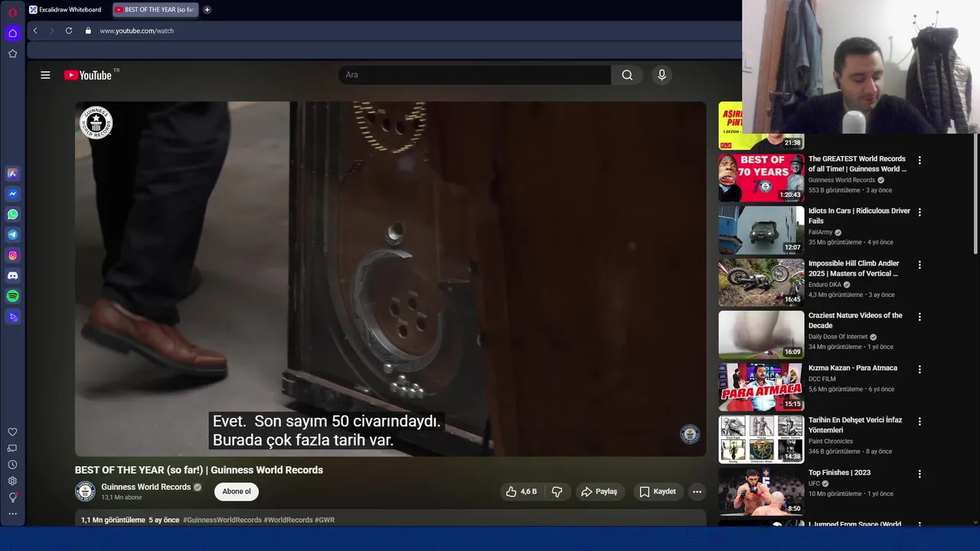Save the video with 'Kaydet' button
The image size is (980, 551).
click(658, 491)
